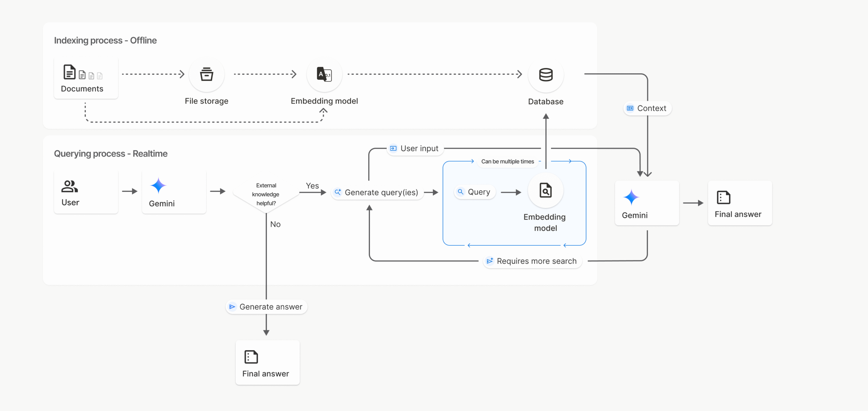Click the sparkle search icon in Generate query(ies)
The width and height of the screenshot is (868, 411).
click(x=338, y=192)
